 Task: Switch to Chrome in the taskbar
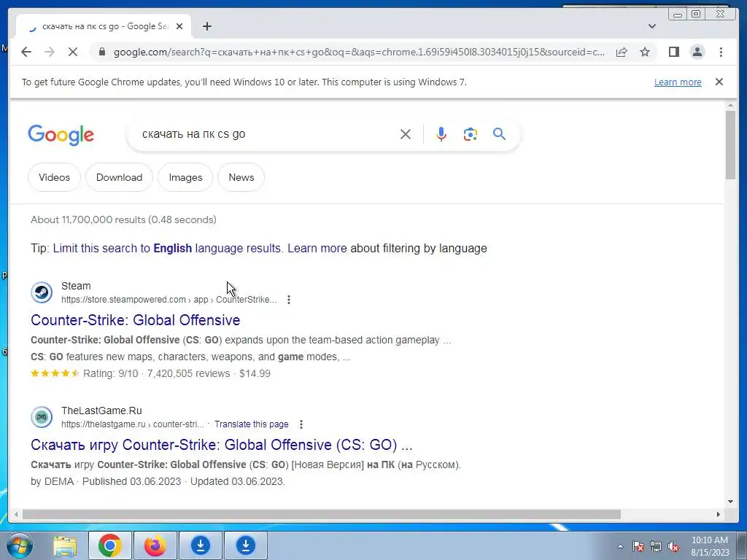tap(110, 545)
